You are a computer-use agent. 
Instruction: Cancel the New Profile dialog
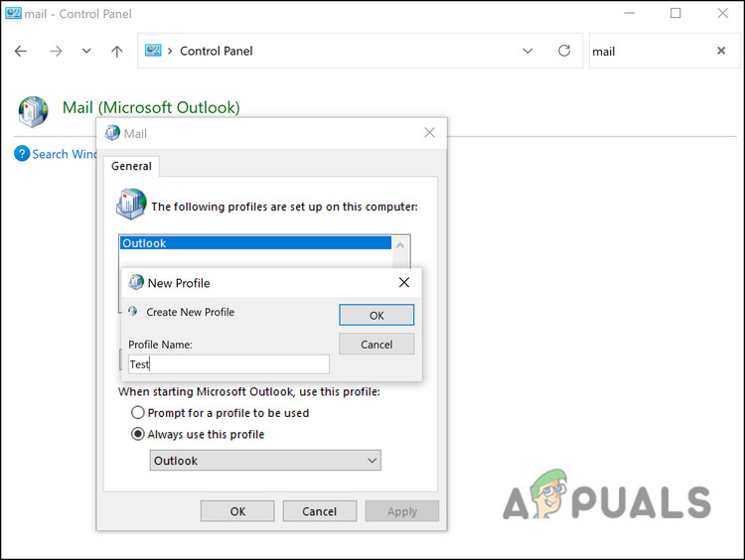[376, 345]
